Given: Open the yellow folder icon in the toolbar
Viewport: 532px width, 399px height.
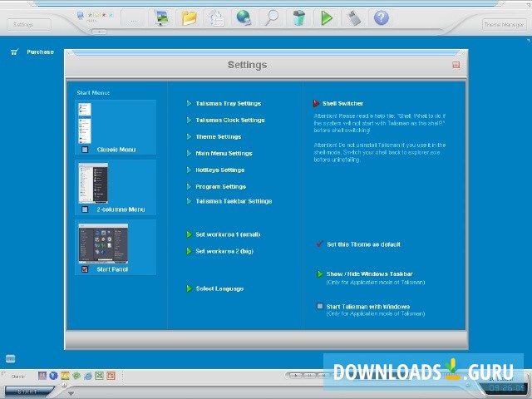Looking at the screenshot, I should pyautogui.click(x=189, y=17).
